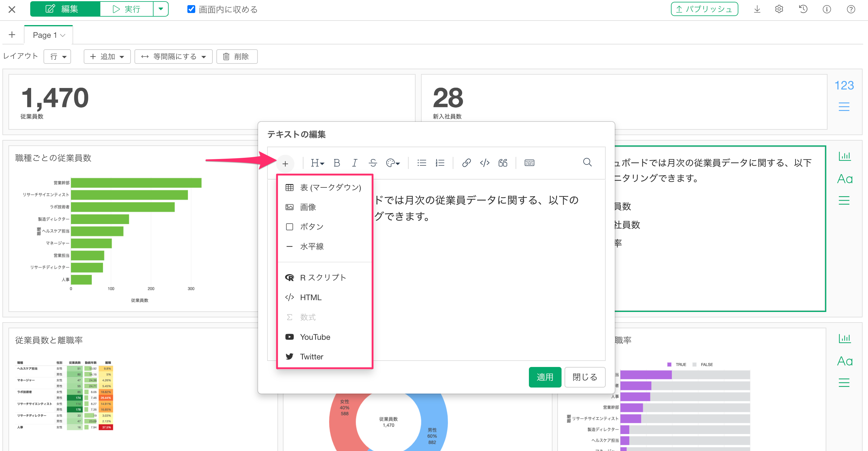The width and height of the screenshot is (868, 451).
Task: Insert inline code with the code icon
Action: click(x=484, y=163)
